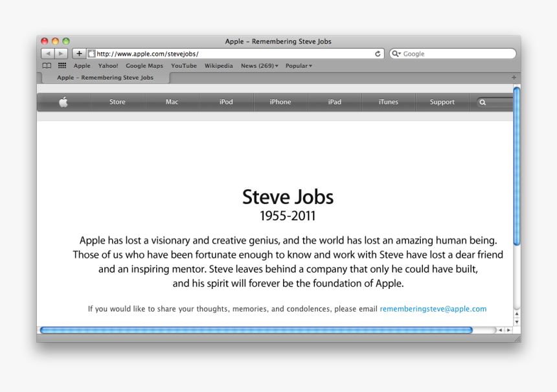Open the Yahoo! bookmark
The image size is (557, 392).
pos(108,65)
